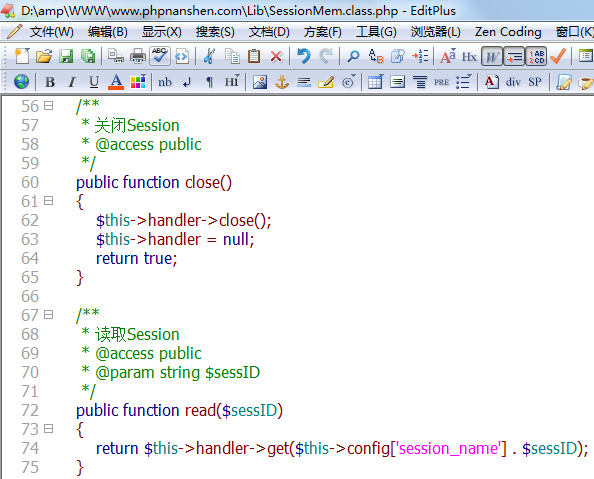Click the orange checkmark icon in the toolbar

(558, 56)
